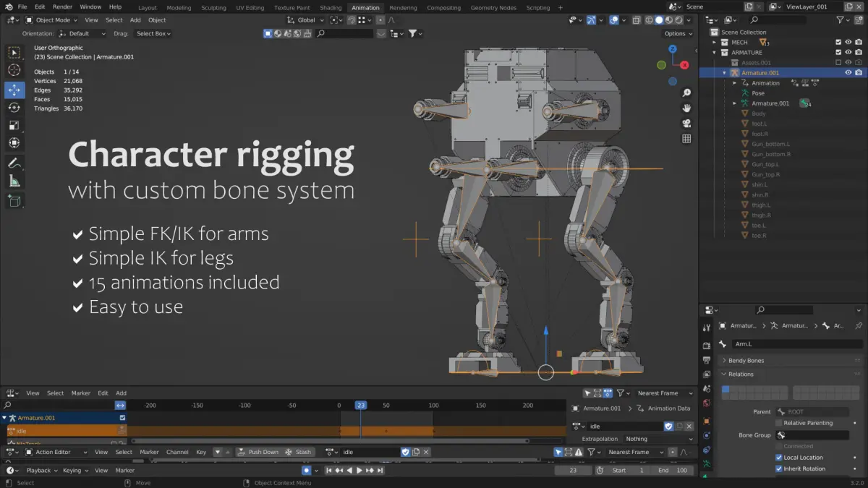868x488 pixels.
Task: Open Tool properties tab
Action: (x=707, y=328)
